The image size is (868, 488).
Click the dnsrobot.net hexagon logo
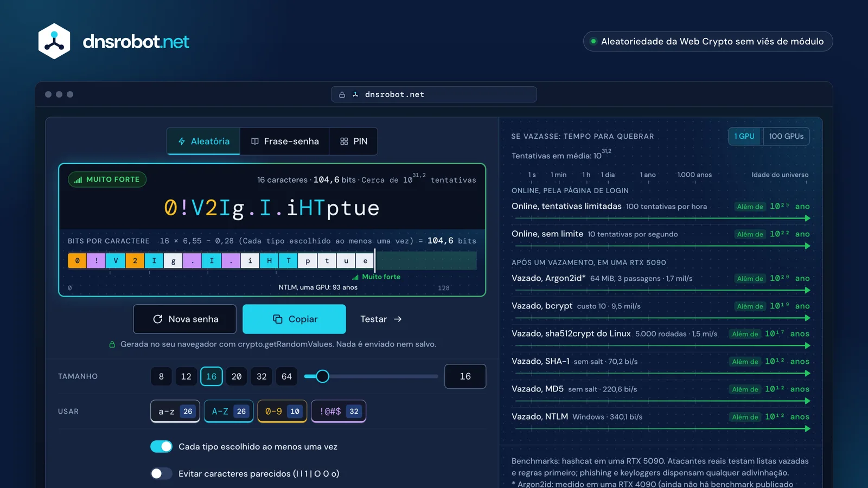point(54,41)
